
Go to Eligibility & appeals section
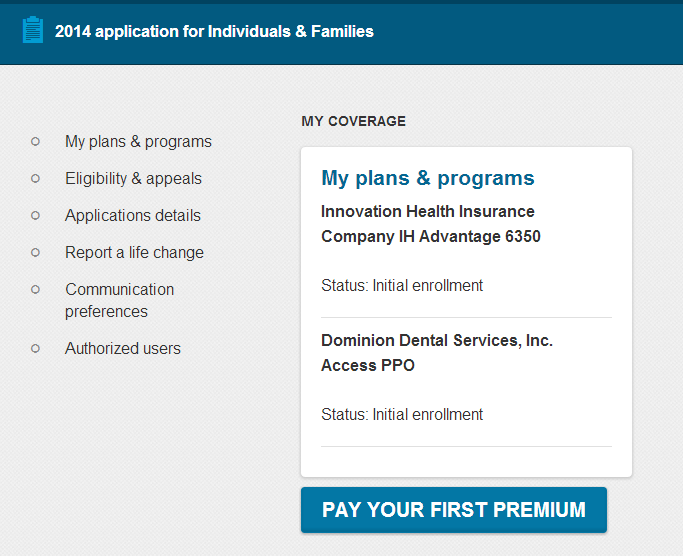click(133, 179)
